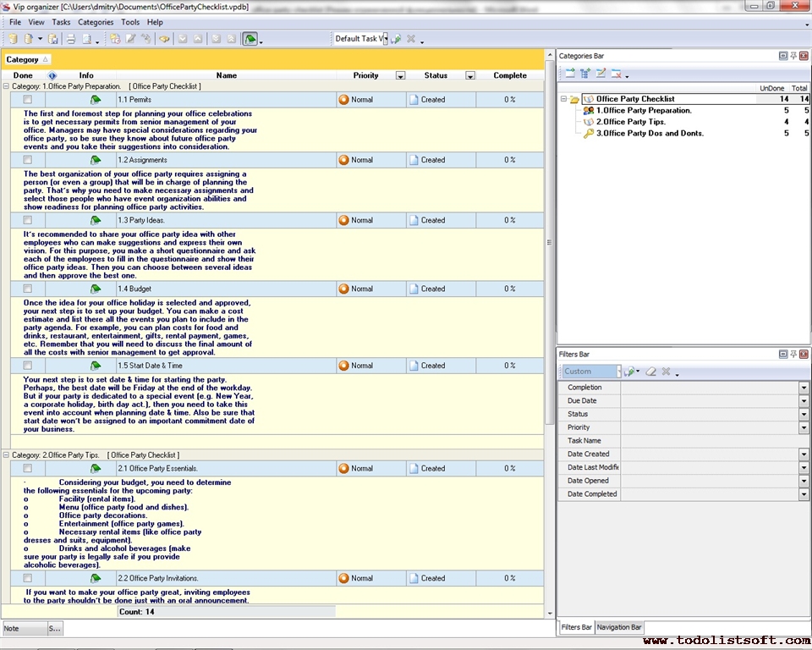Sort tasks by the Name column header

226,75
